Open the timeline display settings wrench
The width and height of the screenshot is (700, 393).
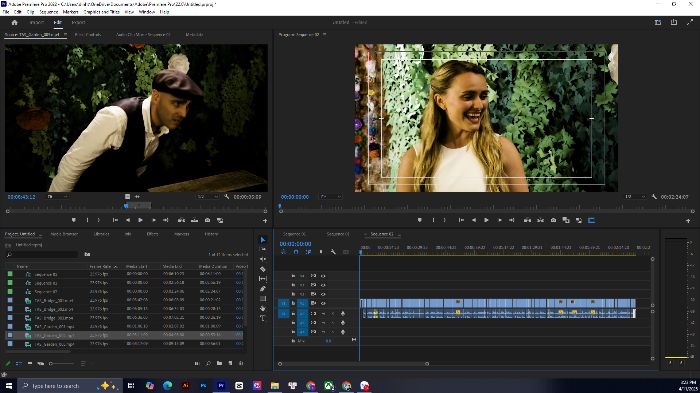(333, 252)
